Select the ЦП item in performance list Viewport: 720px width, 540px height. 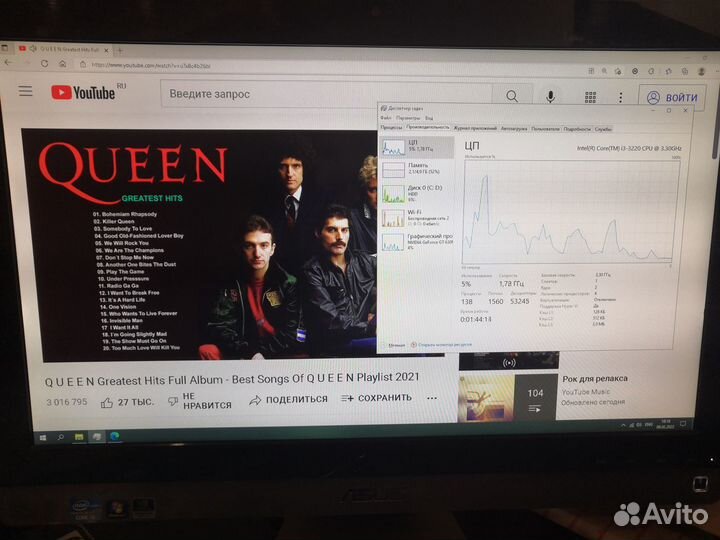tap(417, 147)
